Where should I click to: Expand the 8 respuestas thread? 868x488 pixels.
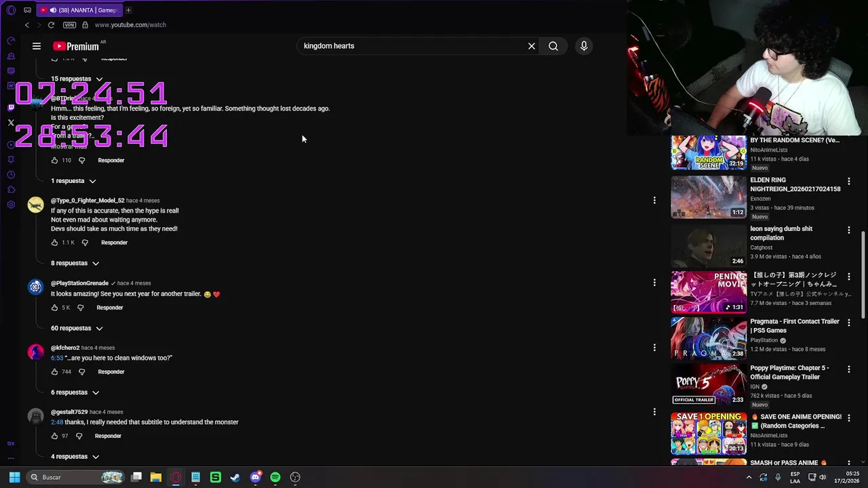coord(75,263)
